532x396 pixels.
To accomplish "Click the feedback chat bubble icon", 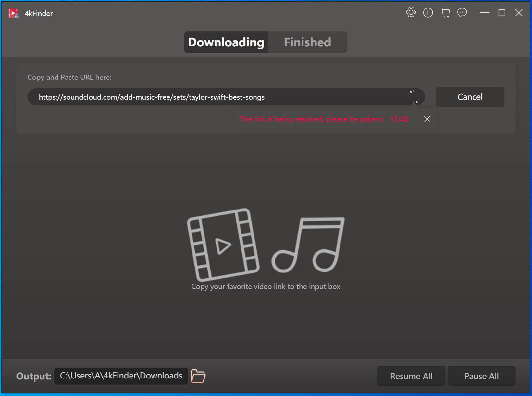I will coord(462,13).
